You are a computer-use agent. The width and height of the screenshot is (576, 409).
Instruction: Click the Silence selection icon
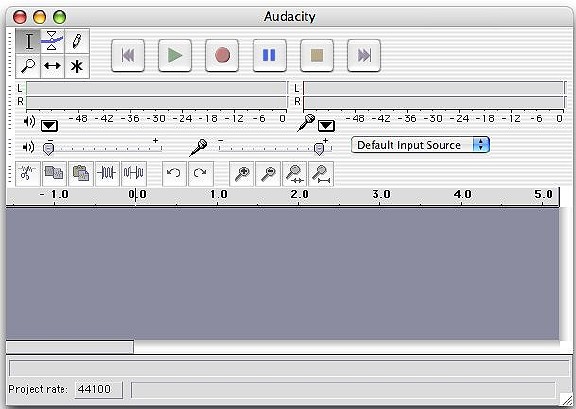click(133, 173)
